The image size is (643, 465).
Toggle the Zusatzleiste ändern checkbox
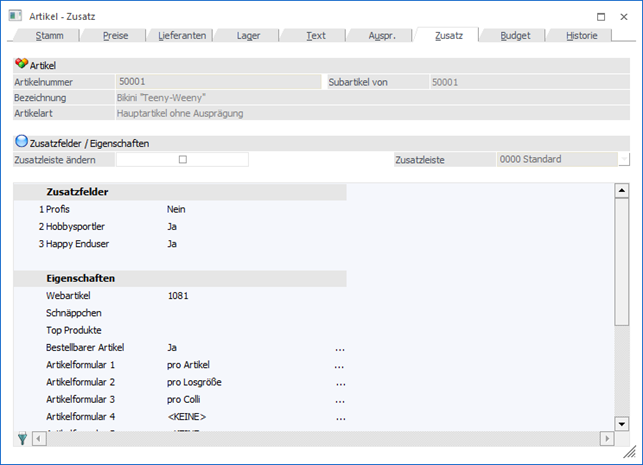182,160
